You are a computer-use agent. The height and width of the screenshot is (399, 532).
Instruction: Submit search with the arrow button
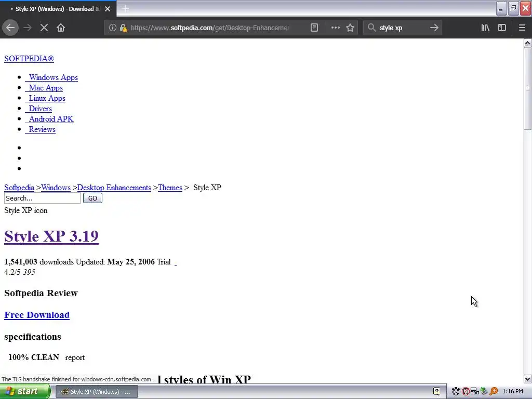[x=434, y=28]
